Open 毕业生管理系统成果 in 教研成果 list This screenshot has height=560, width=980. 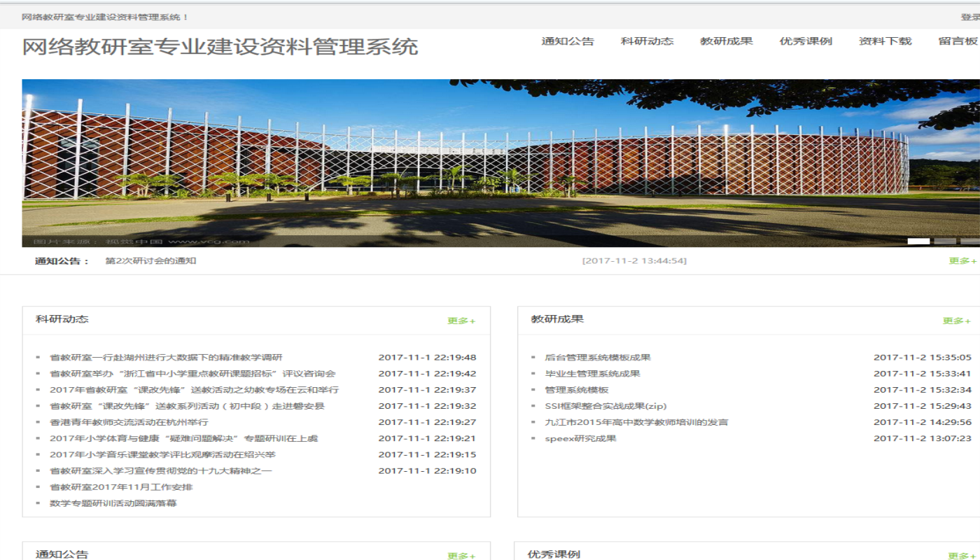592,374
